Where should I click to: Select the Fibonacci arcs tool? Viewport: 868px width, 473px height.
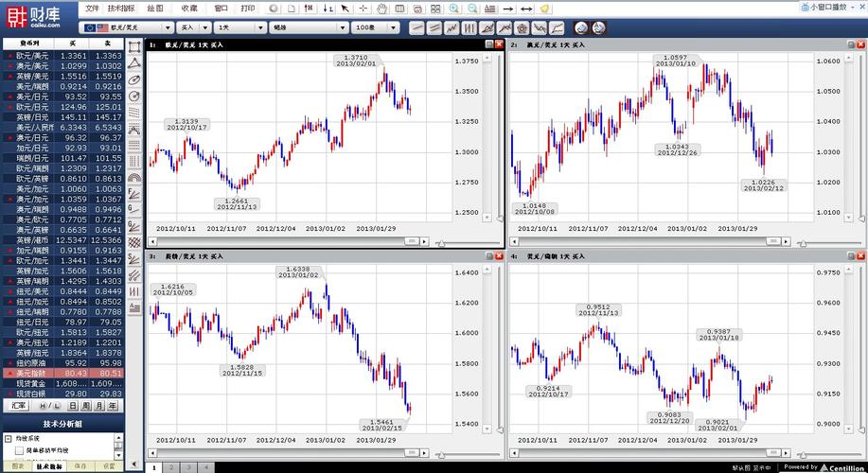[x=134, y=178]
